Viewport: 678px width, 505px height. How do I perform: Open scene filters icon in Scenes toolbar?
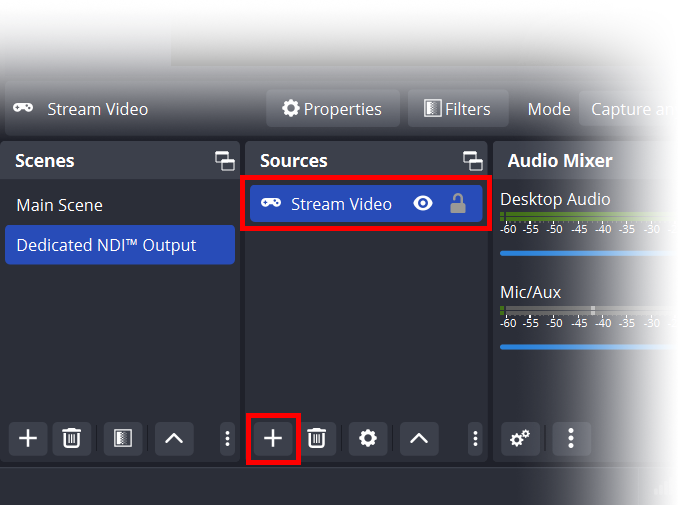[x=123, y=438]
